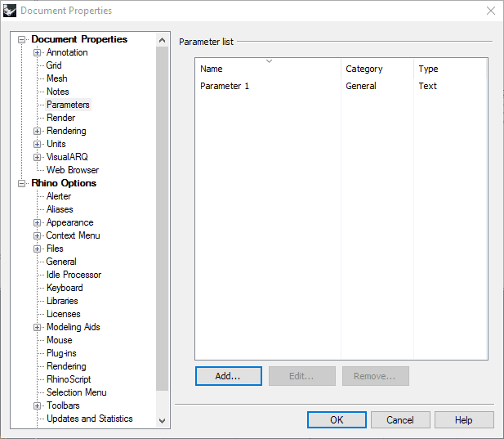Select Units in the tree
504x439 pixels.
[x=56, y=144]
